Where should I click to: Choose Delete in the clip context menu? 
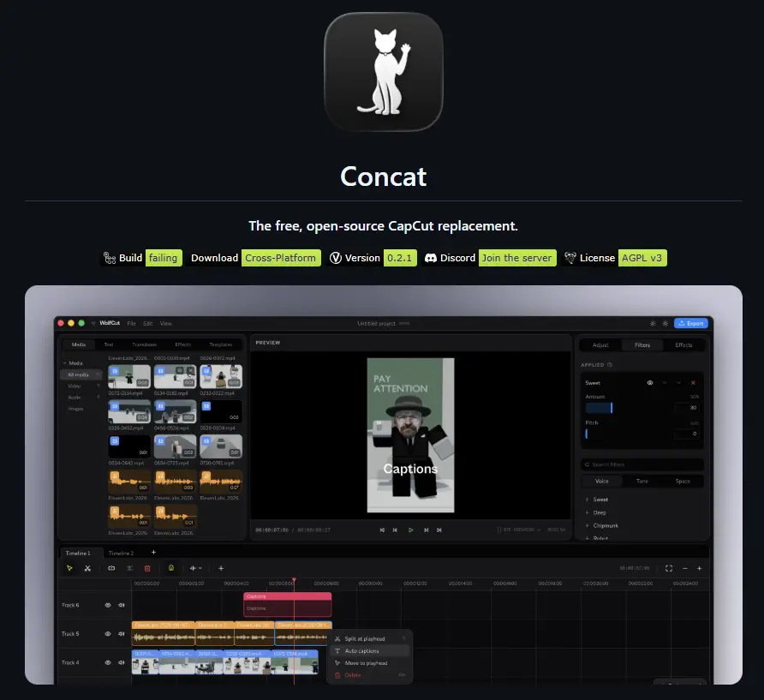[x=370, y=675]
